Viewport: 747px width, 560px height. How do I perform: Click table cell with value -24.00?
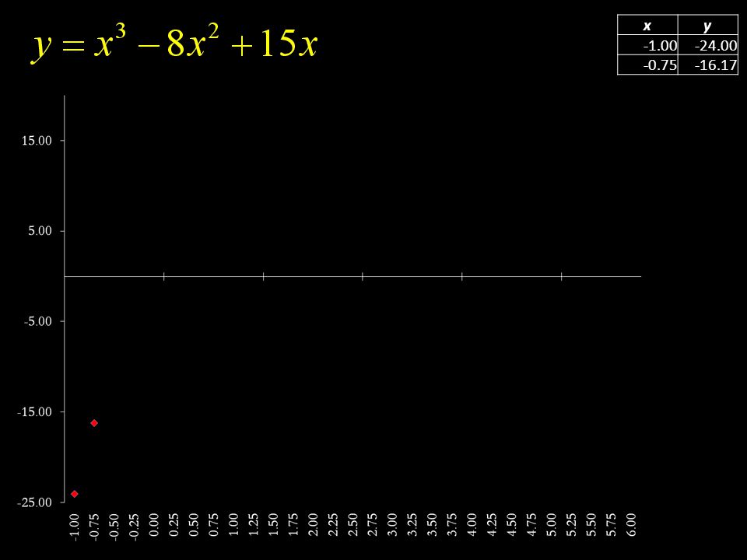tap(707, 45)
